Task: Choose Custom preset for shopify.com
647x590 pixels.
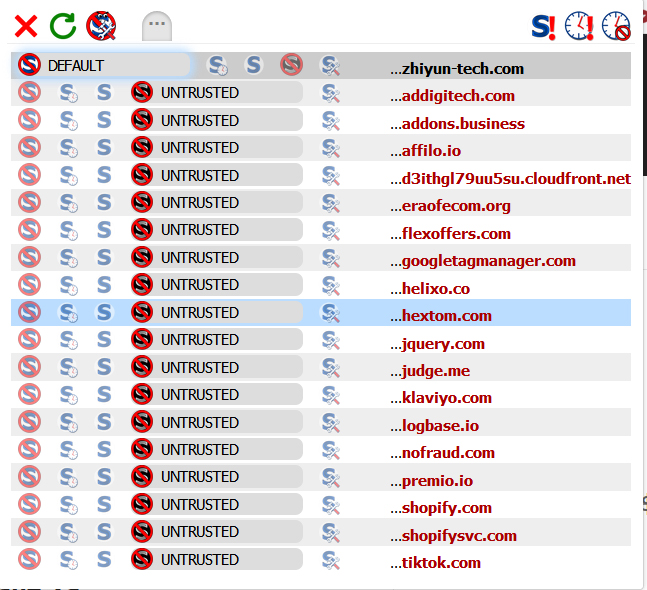Action: pos(331,505)
